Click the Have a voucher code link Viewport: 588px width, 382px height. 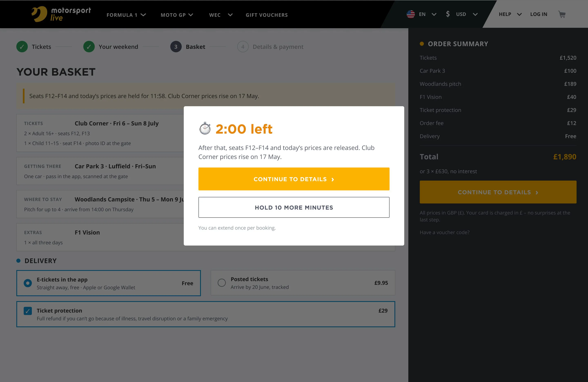pos(444,232)
